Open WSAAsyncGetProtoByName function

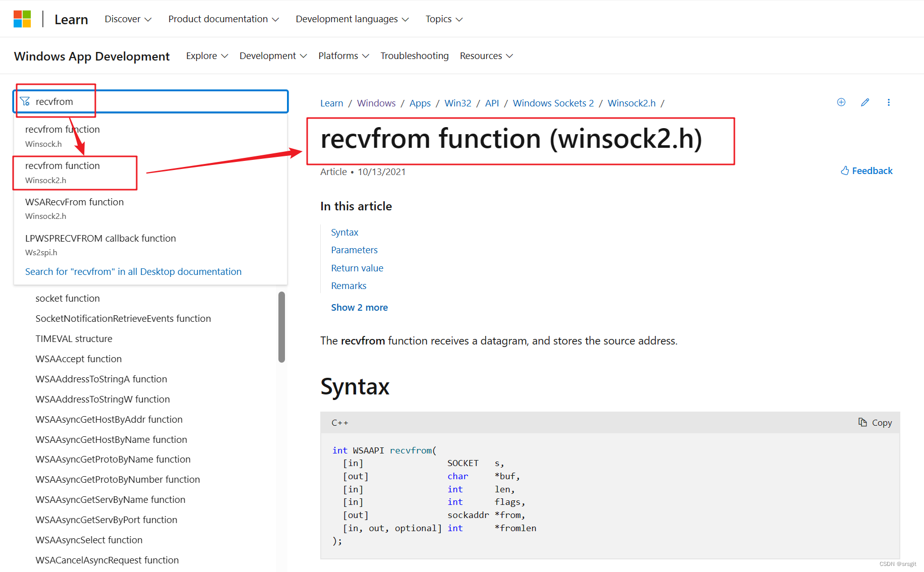113,459
